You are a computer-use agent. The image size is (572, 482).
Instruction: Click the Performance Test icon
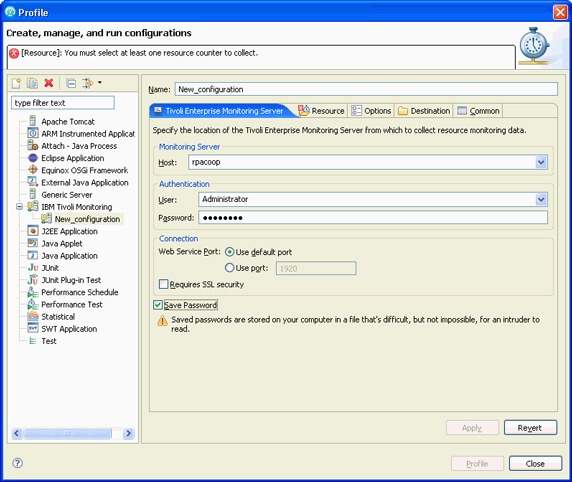coord(33,304)
